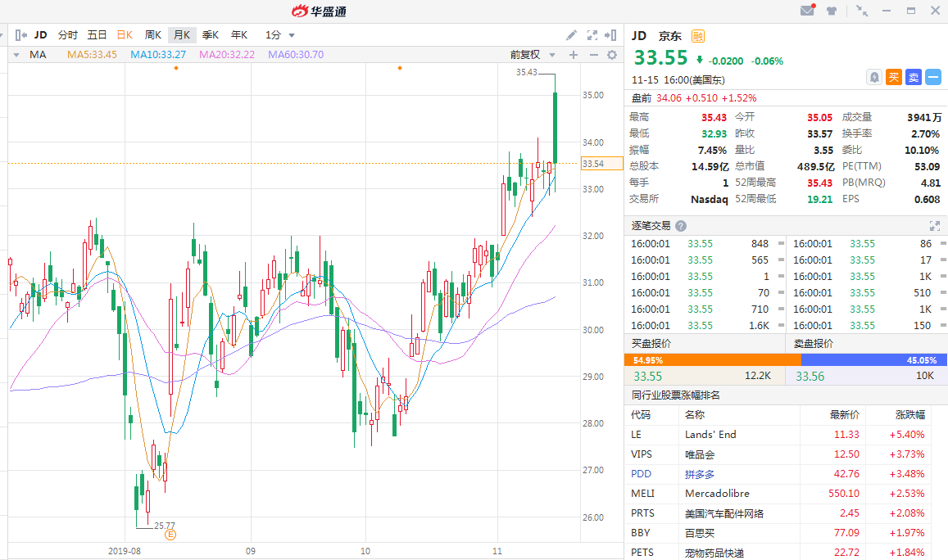The width and height of the screenshot is (948, 560).
Task: Toggle the MA10:33.27 line label
Action: point(158,55)
